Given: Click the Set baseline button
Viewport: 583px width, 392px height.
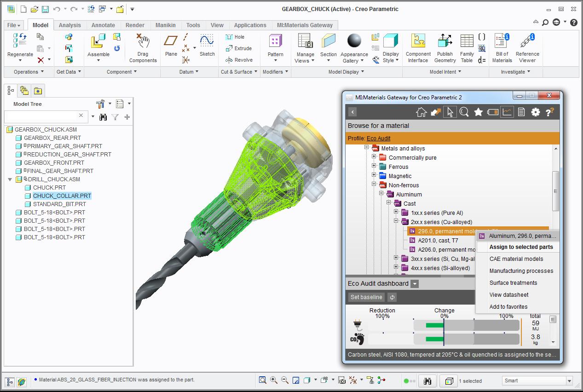Looking at the screenshot, I should tap(366, 297).
